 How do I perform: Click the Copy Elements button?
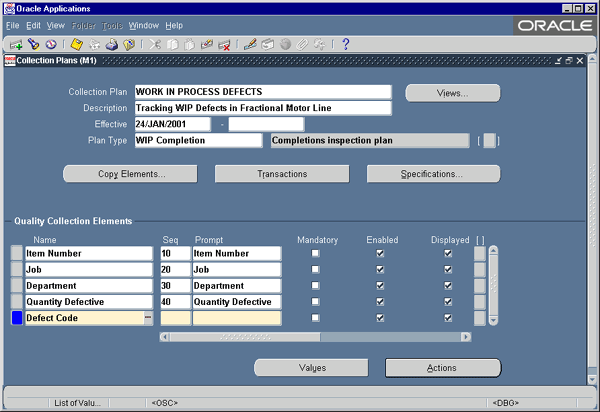click(x=132, y=174)
